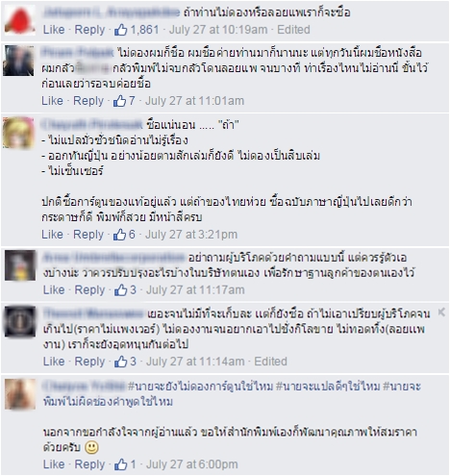
Task: Open the July 27 at 11:01am timestamp
Action: point(194,101)
